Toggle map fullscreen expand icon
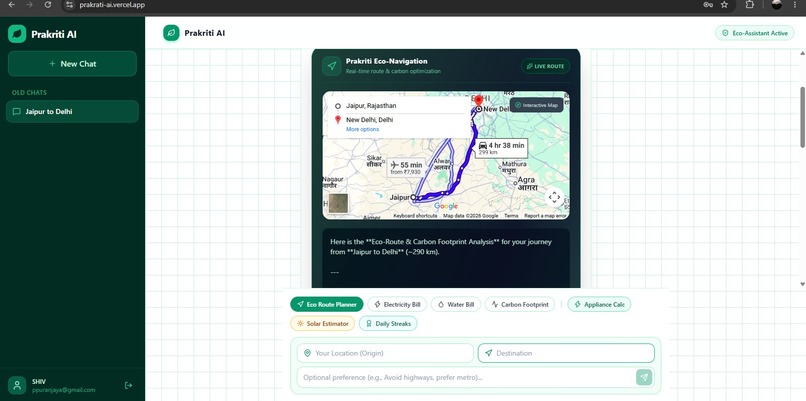 click(554, 197)
